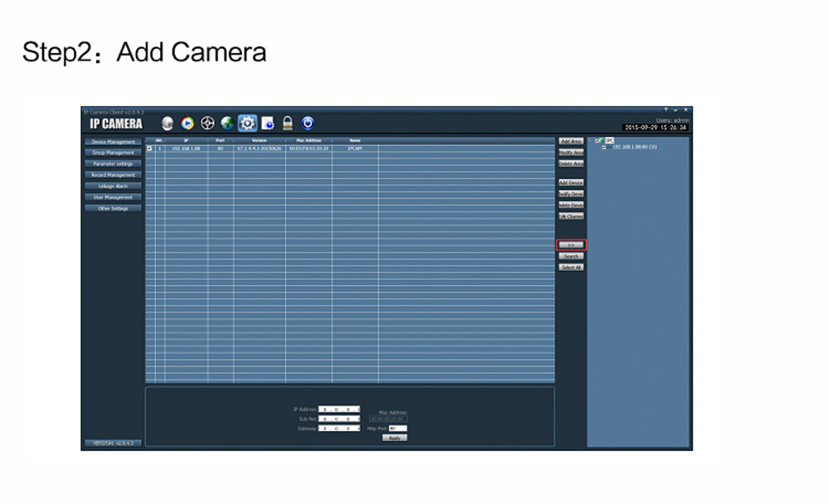Select the gear system settings icon

pyautogui.click(x=247, y=123)
